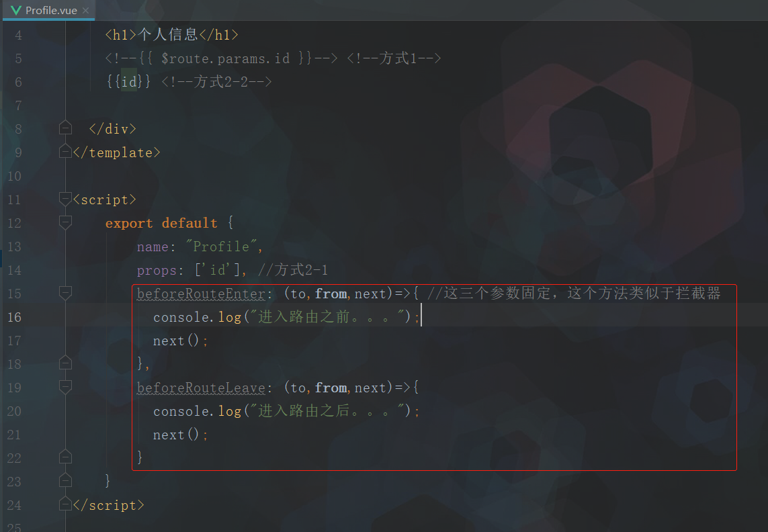The width and height of the screenshot is (768, 532).
Task: Collapse fold marker at line 18
Action: pyautogui.click(x=65, y=363)
